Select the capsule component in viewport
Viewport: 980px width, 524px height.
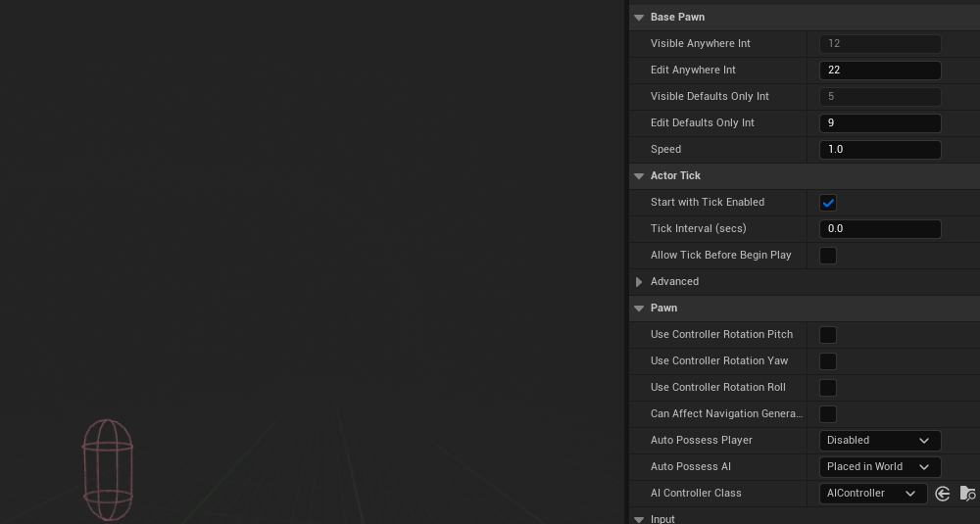click(108, 470)
